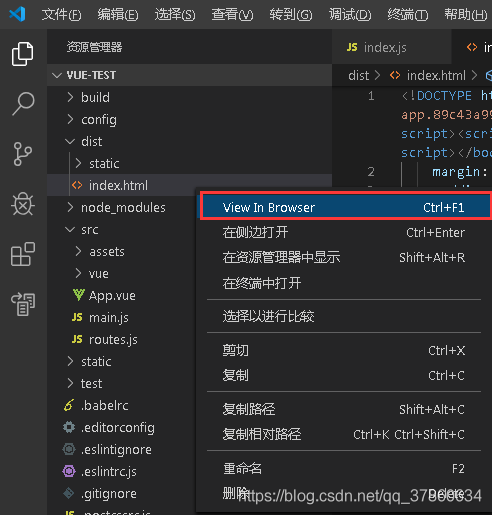
Task: Switch to the index.js editor tab
Action: pos(392,47)
